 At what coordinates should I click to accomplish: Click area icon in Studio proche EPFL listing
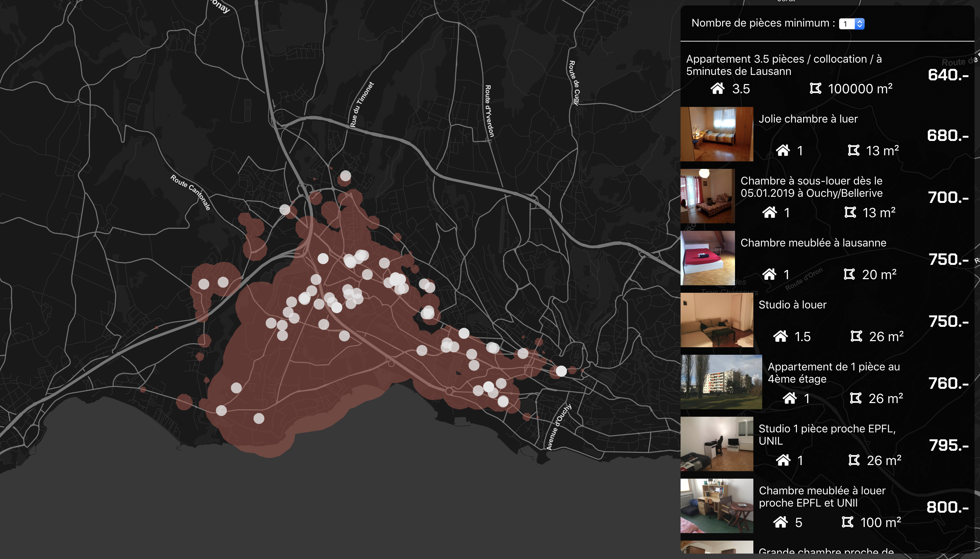tap(854, 460)
